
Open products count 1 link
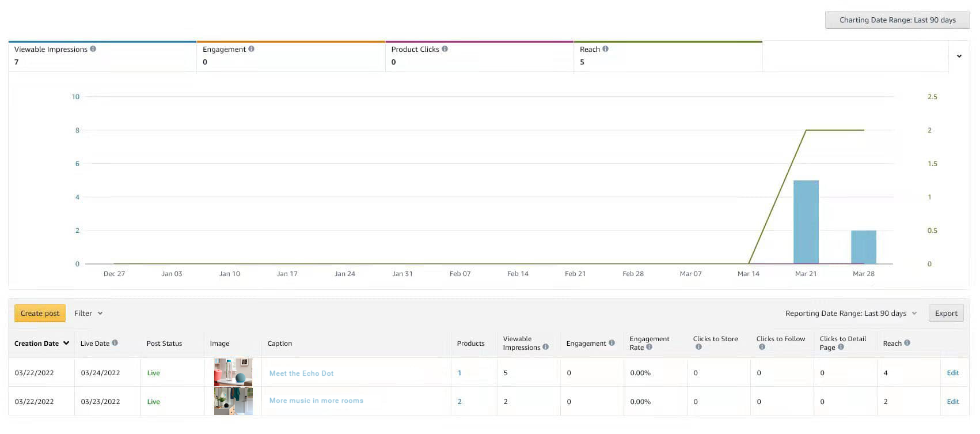(459, 373)
